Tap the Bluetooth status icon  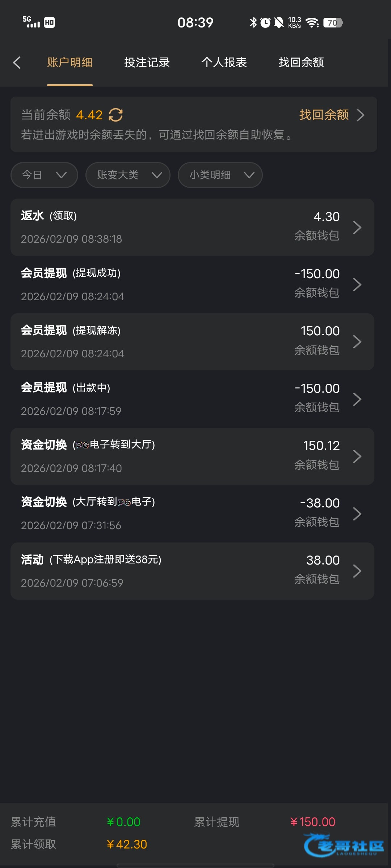pyautogui.click(x=253, y=22)
